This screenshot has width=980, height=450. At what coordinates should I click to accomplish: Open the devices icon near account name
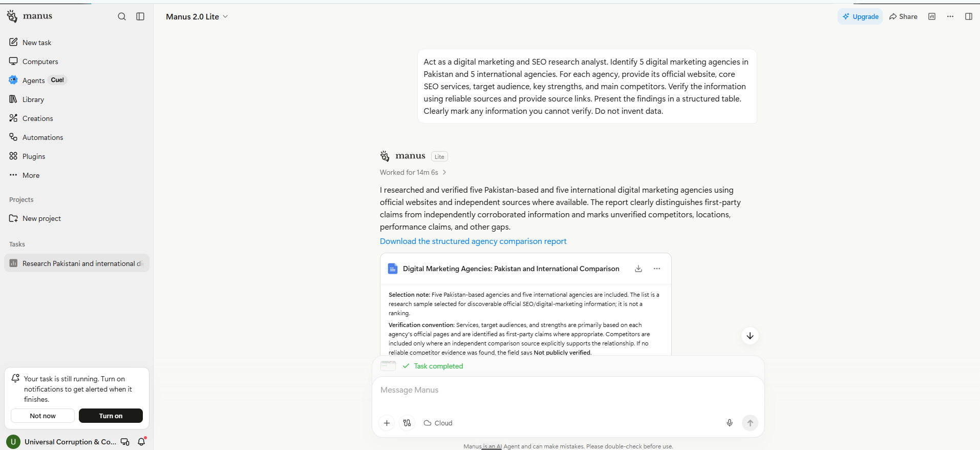[x=125, y=442]
